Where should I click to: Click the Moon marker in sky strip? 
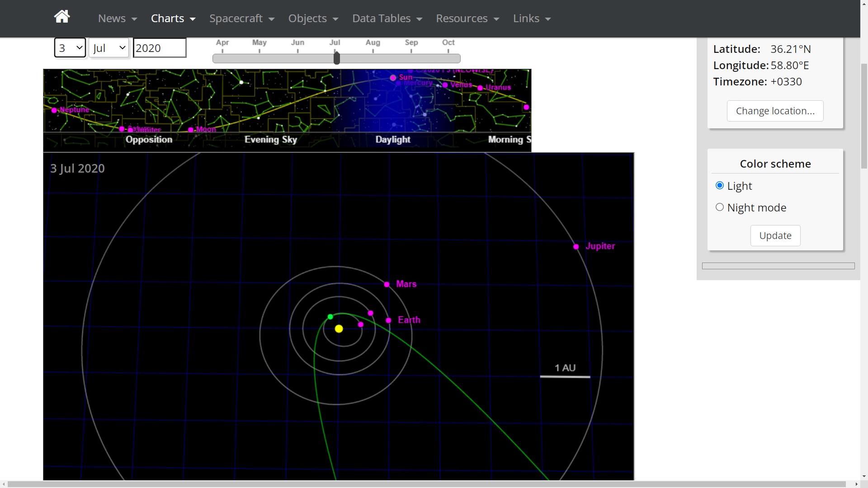pos(191,130)
